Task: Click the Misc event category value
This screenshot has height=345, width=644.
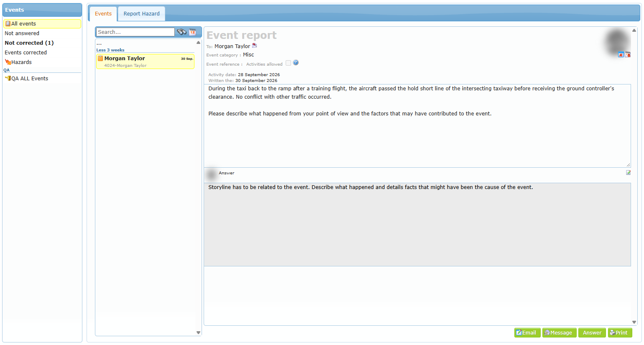Action: click(248, 55)
